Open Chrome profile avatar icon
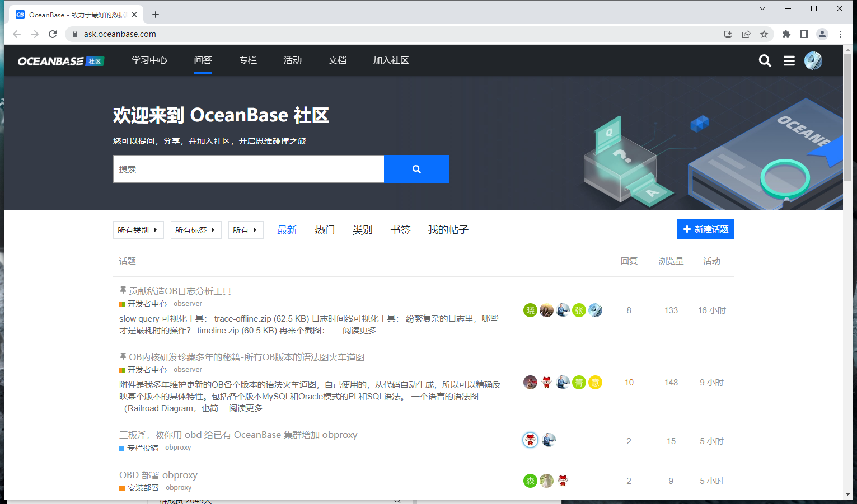The width and height of the screenshot is (857, 504). pos(822,34)
